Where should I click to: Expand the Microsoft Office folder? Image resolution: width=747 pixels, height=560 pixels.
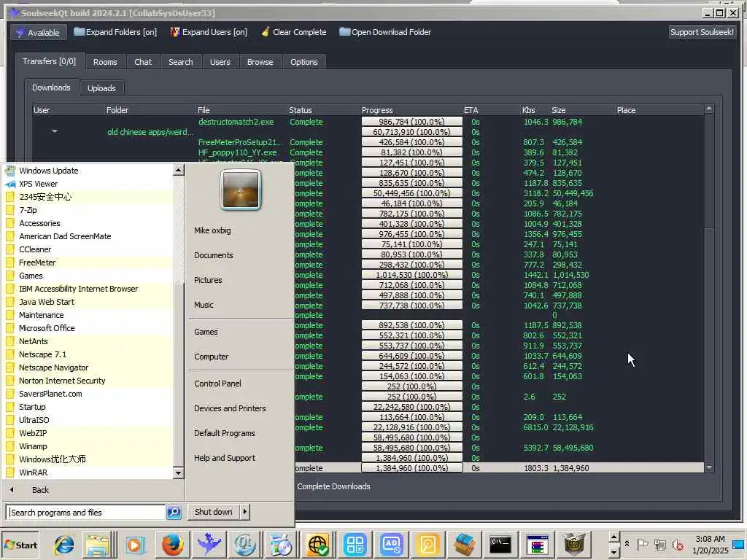[x=47, y=328]
